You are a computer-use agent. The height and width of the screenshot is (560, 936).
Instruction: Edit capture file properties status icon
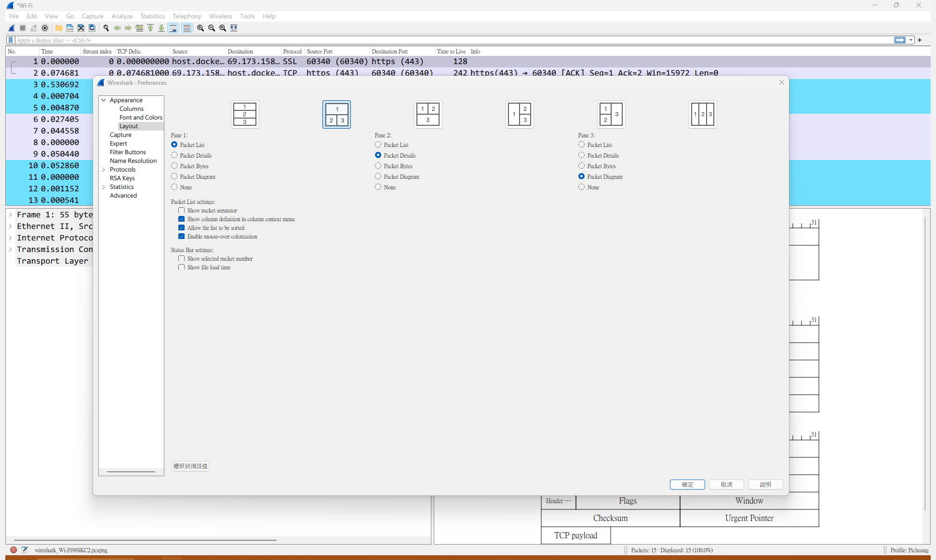pyautogui.click(x=25, y=550)
